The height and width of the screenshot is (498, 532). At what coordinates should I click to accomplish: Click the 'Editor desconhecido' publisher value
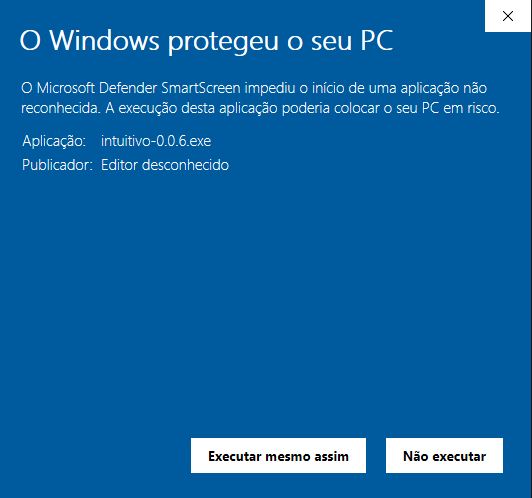tap(165, 165)
